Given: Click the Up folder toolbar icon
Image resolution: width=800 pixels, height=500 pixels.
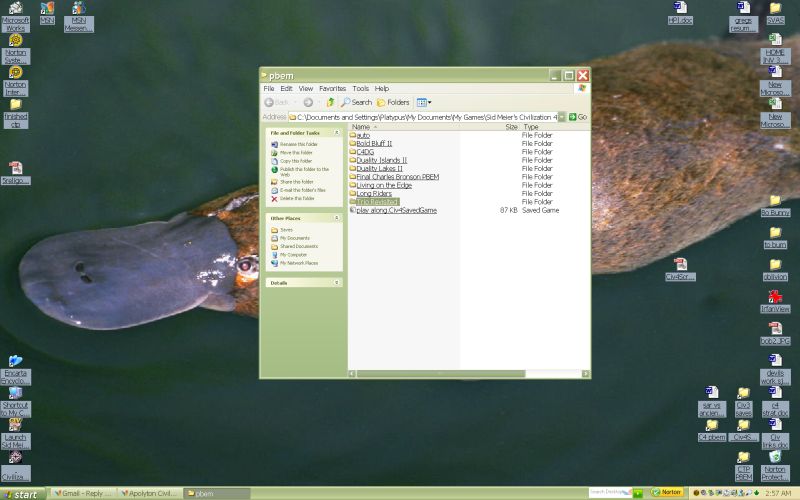Looking at the screenshot, I should pos(330,102).
